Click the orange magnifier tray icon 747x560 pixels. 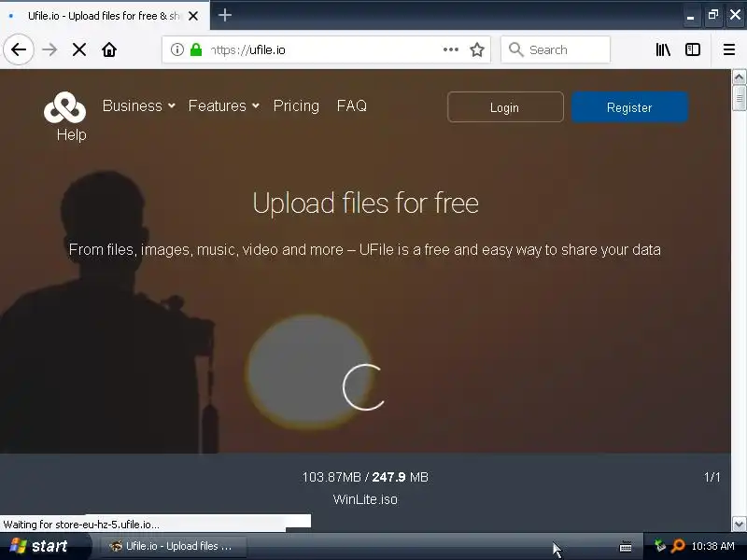(x=678, y=546)
